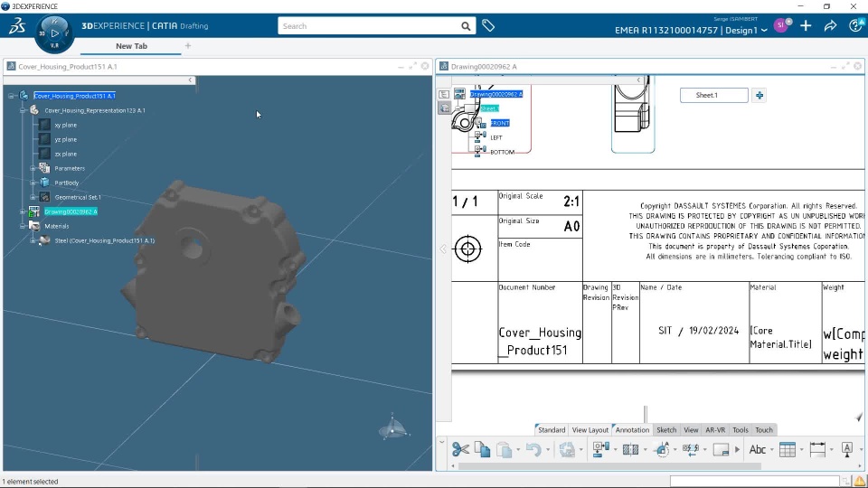The width and height of the screenshot is (868, 488).
Task: Expand the Geometrical Set.1 node
Action: pos(33,197)
